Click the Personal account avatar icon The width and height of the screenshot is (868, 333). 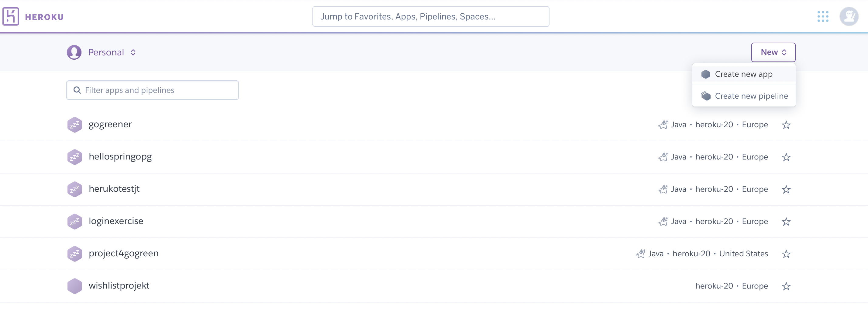pos(74,52)
